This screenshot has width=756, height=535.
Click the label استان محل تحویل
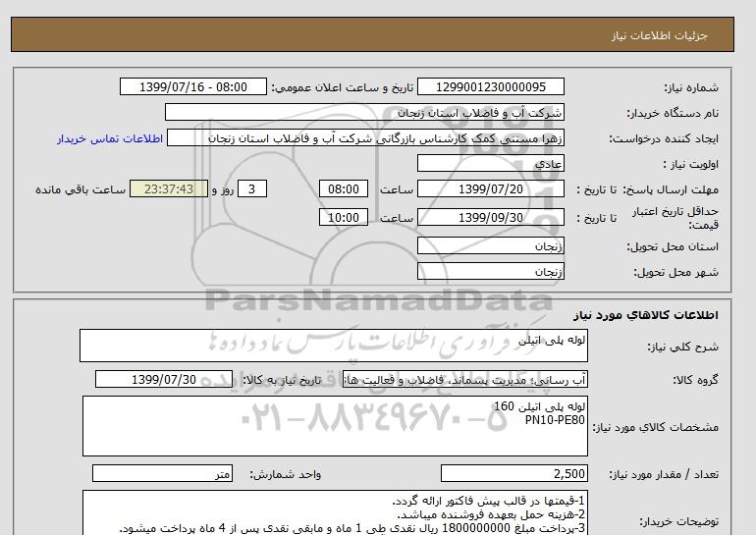coord(673,246)
